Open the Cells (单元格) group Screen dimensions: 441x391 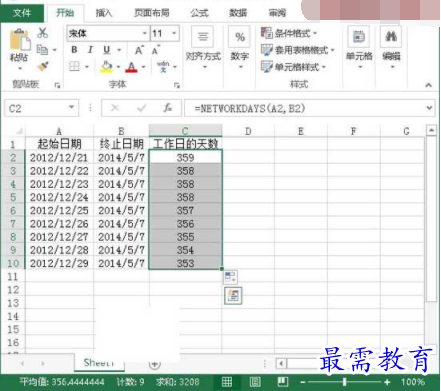[359, 48]
